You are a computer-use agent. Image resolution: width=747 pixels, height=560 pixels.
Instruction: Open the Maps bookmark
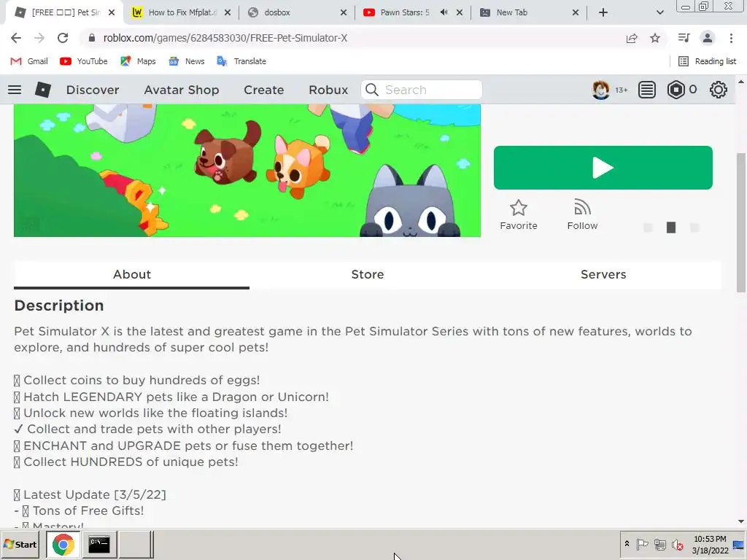pos(138,61)
